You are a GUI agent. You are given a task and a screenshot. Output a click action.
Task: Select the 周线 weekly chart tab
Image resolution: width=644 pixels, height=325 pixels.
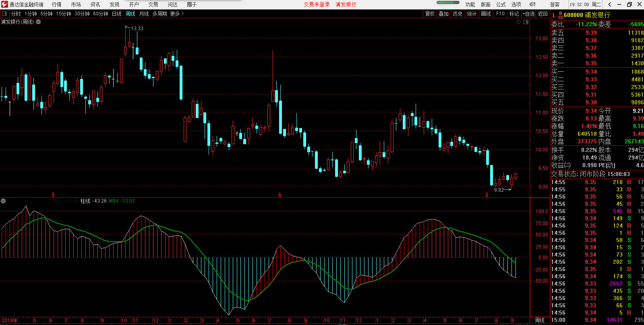(x=130, y=14)
